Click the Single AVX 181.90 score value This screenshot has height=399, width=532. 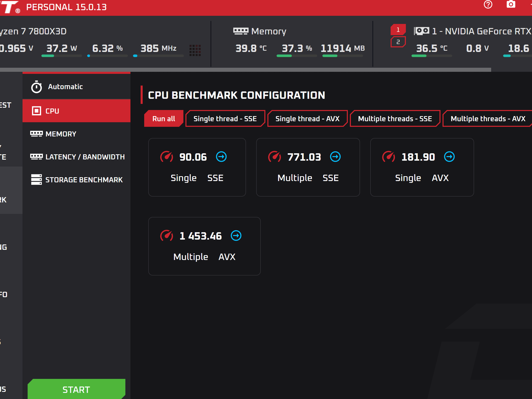(418, 157)
